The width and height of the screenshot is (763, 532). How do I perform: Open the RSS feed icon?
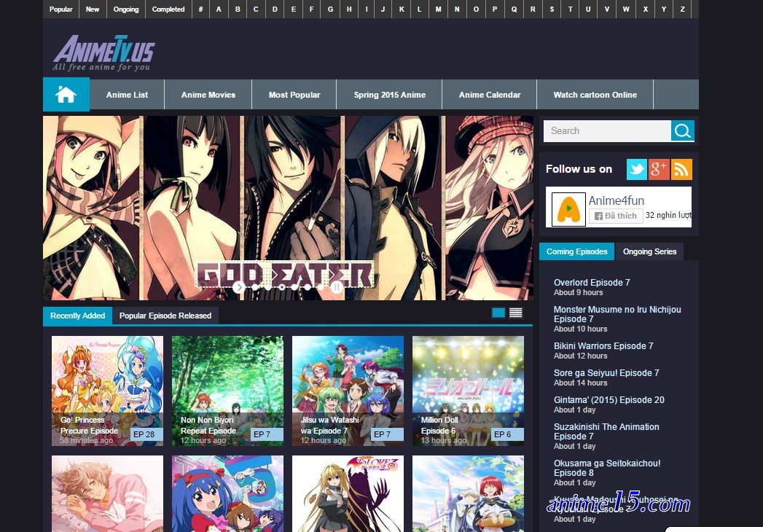click(681, 169)
